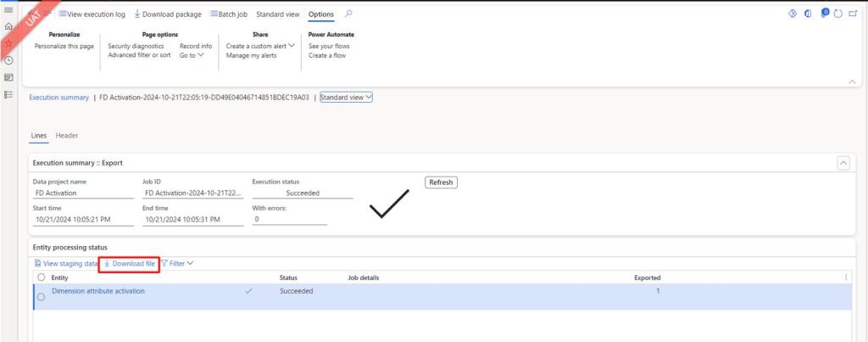Viewport: 868px width, 342px height.
Task: Collapse the Execution summary Export section
Action: click(x=843, y=162)
